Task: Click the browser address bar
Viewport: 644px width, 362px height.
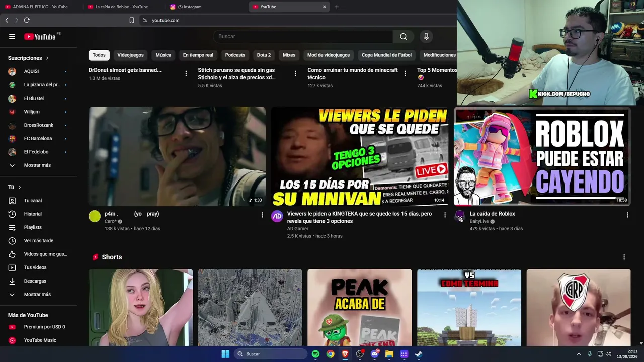Action: [x=297, y=20]
